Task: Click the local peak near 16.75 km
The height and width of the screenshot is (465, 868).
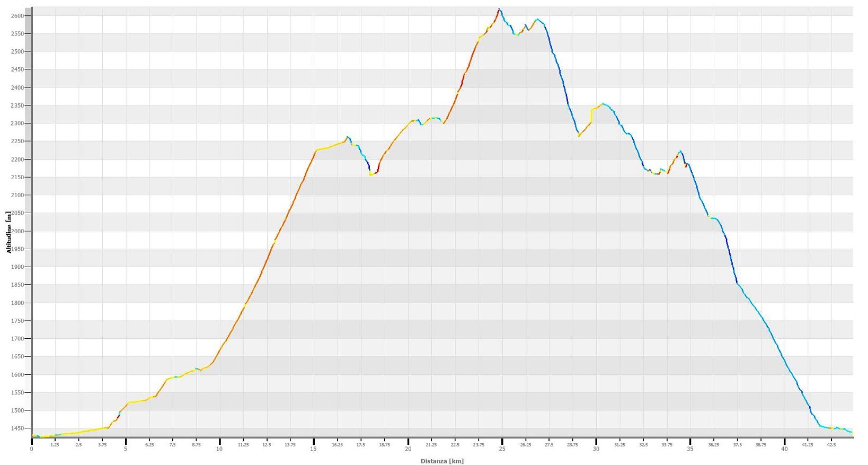Action: [x=348, y=137]
